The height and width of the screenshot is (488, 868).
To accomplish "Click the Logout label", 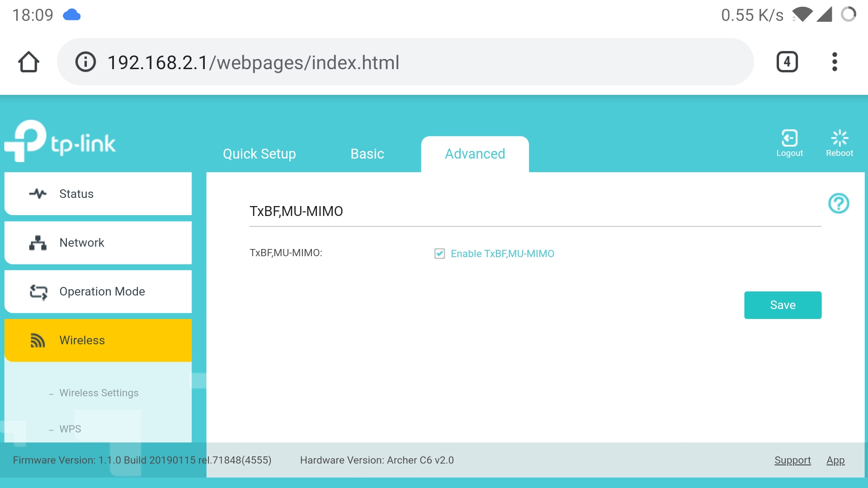I will point(790,153).
